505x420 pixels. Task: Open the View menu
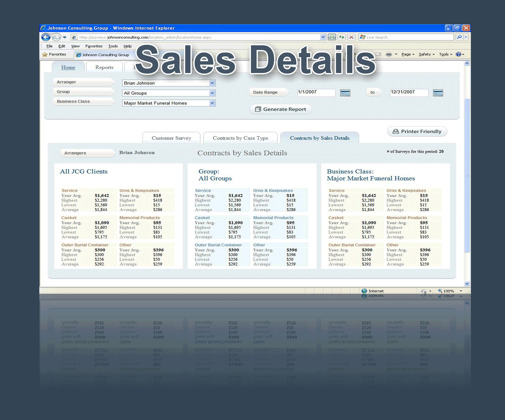(75, 46)
